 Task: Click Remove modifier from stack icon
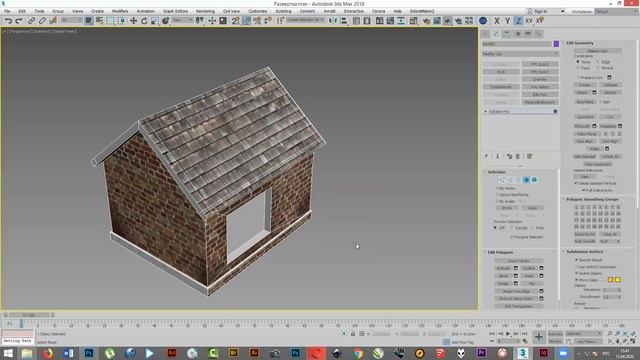click(518, 156)
